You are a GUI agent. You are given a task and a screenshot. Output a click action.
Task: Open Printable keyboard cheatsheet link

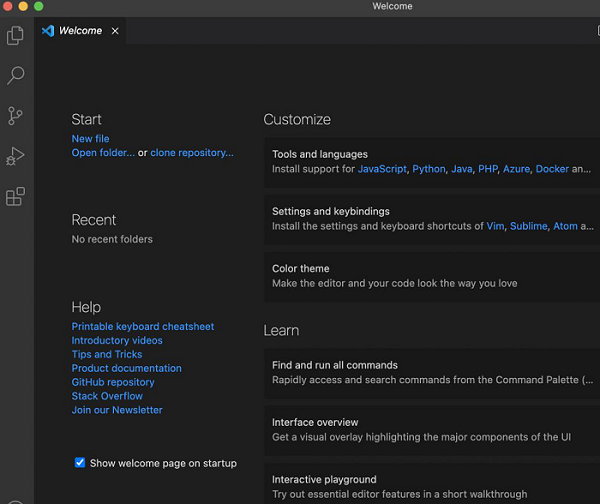click(x=142, y=326)
